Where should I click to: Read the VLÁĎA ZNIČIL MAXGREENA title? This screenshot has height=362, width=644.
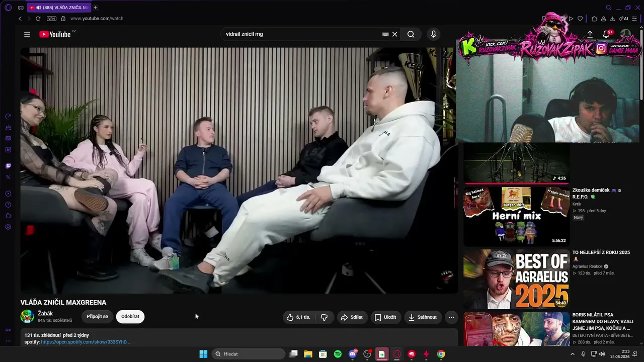click(63, 302)
